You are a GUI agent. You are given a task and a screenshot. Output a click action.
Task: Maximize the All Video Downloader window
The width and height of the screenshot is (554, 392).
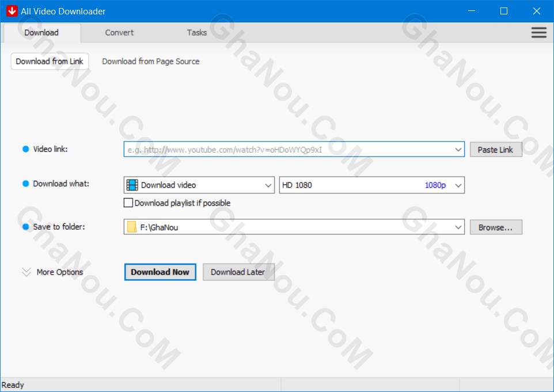click(504, 11)
